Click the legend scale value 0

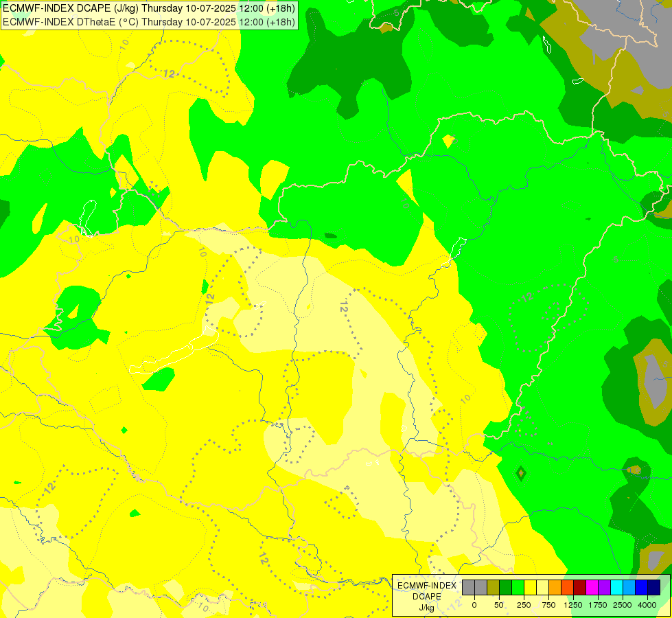point(474,605)
